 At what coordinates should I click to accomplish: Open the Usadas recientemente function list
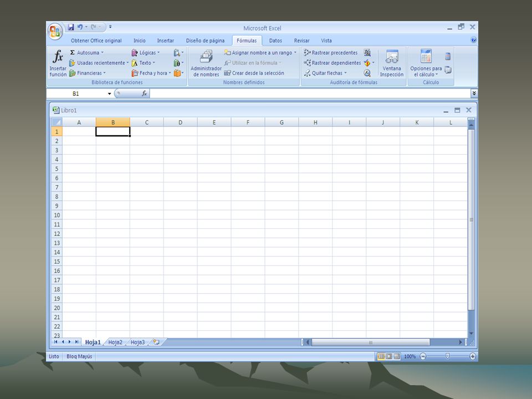99,63
